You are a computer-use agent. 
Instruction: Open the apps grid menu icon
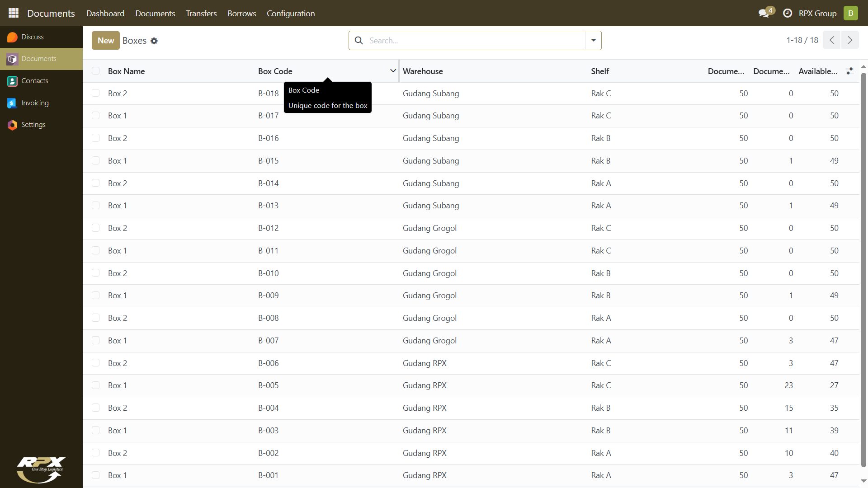tap(14, 13)
